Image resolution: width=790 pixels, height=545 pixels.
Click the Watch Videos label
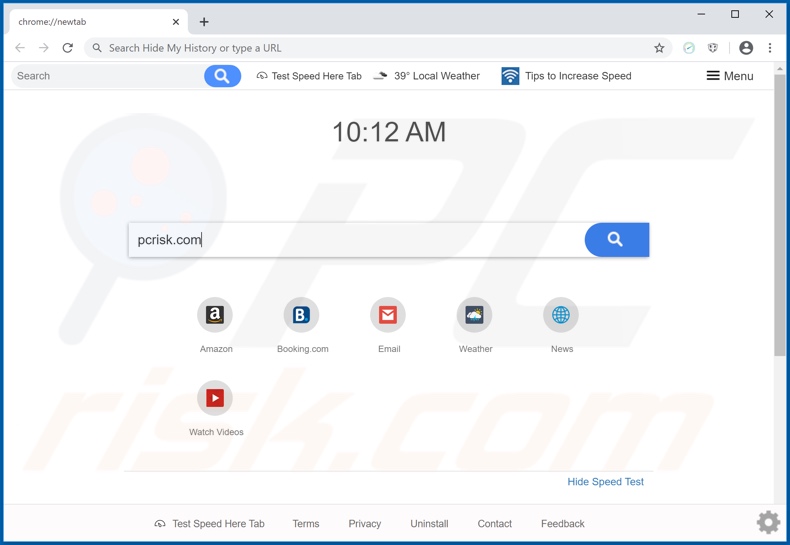tap(216, 432)
